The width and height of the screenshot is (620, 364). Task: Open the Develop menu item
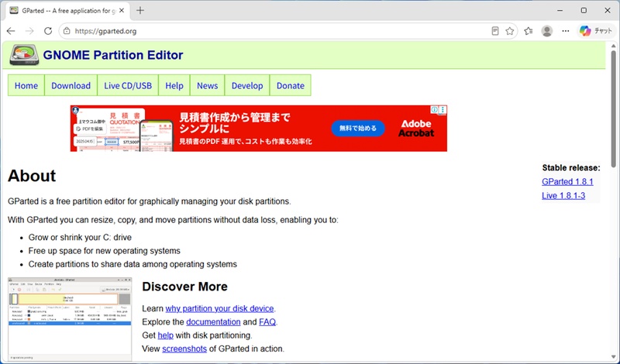pyautogui.click(x=247, y=85)
